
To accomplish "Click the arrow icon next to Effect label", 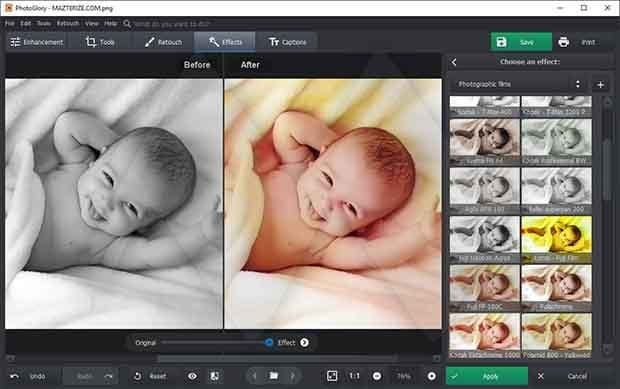I will (304, 342).
